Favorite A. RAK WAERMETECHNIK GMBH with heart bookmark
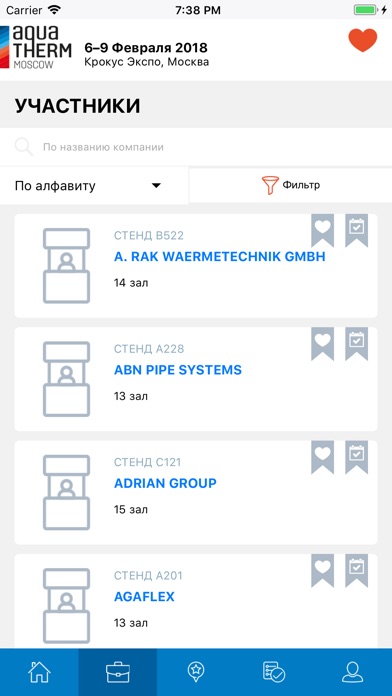Image resolution: width=392 pixels, height=696 pixels. (322, 230)
